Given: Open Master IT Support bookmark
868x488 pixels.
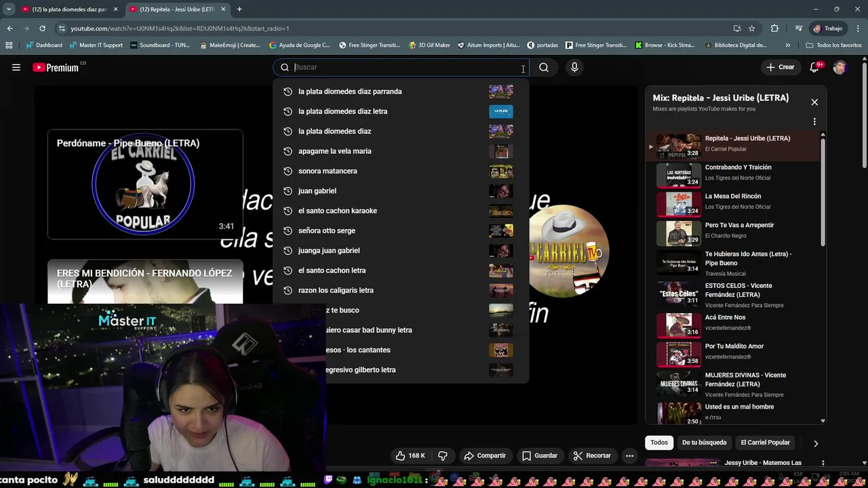Looking at the screenshot, I should (x=96, y=45).
